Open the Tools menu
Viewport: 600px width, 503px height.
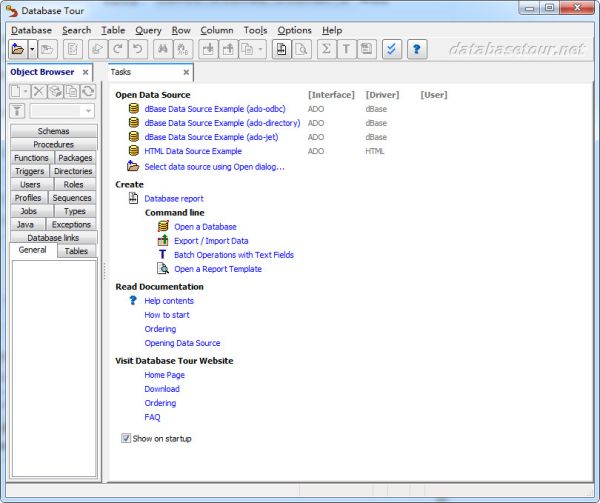click(255, 30)
